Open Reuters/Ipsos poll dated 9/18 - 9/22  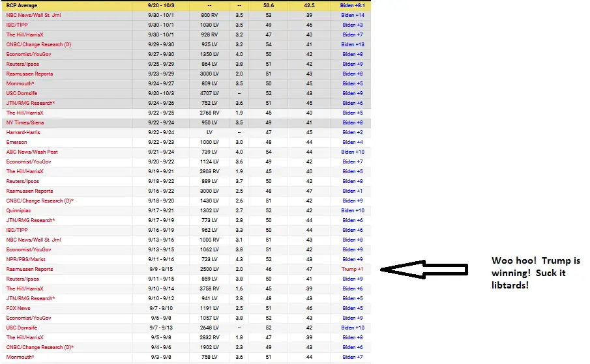click(x=23, y=181)
